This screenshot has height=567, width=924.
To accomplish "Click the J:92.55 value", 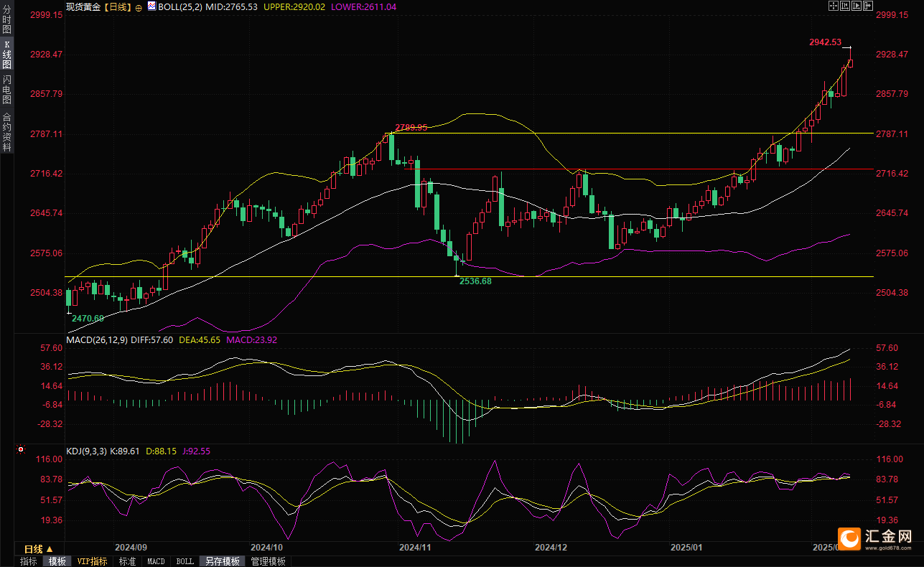I will (195, 451).
